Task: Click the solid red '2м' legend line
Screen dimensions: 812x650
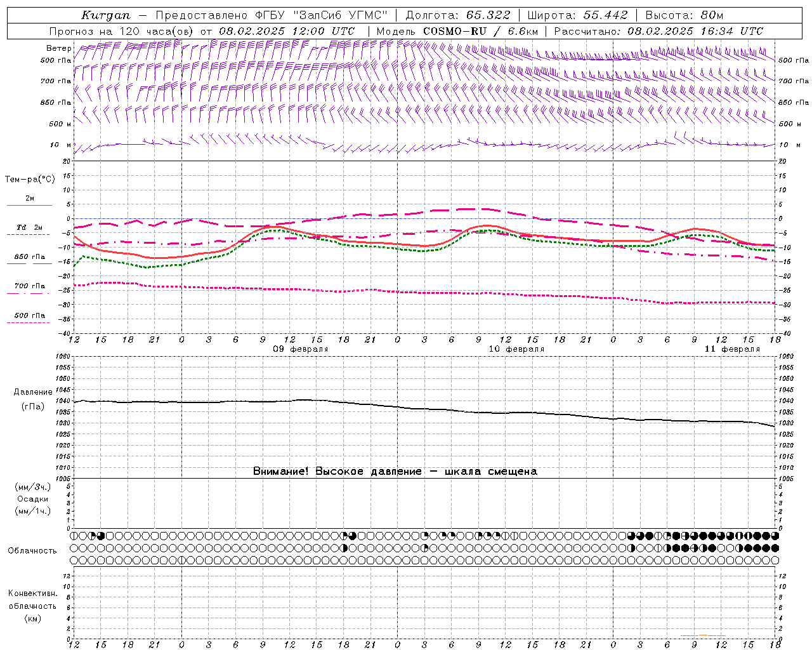Action: click(29, 206)
